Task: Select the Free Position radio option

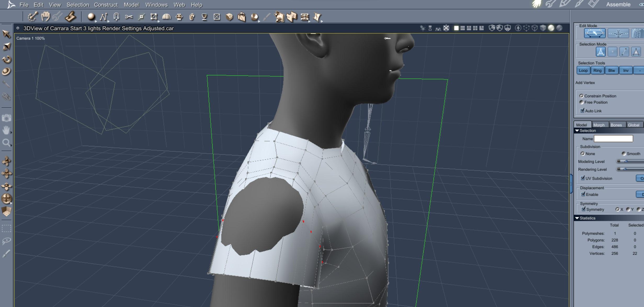Action: click(x=582, y=102)
